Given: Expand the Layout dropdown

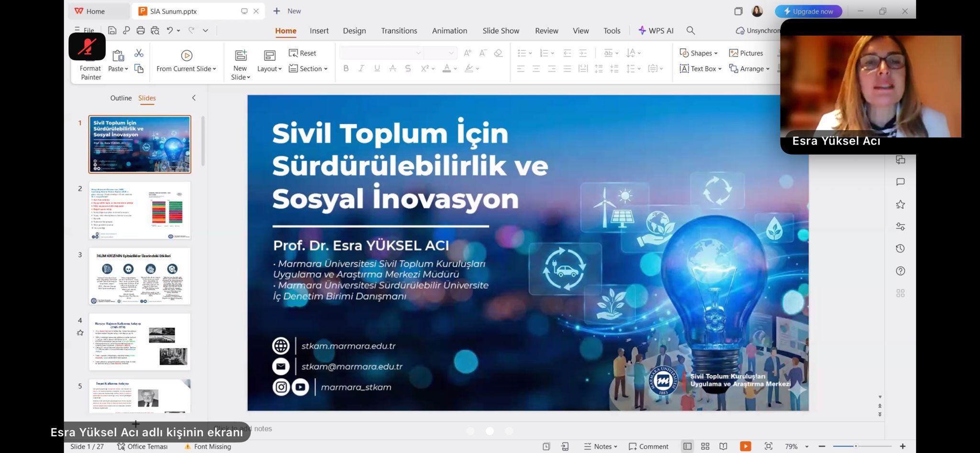Looking at the screenshot, I should pyautogui.click(x=269, y=68).
